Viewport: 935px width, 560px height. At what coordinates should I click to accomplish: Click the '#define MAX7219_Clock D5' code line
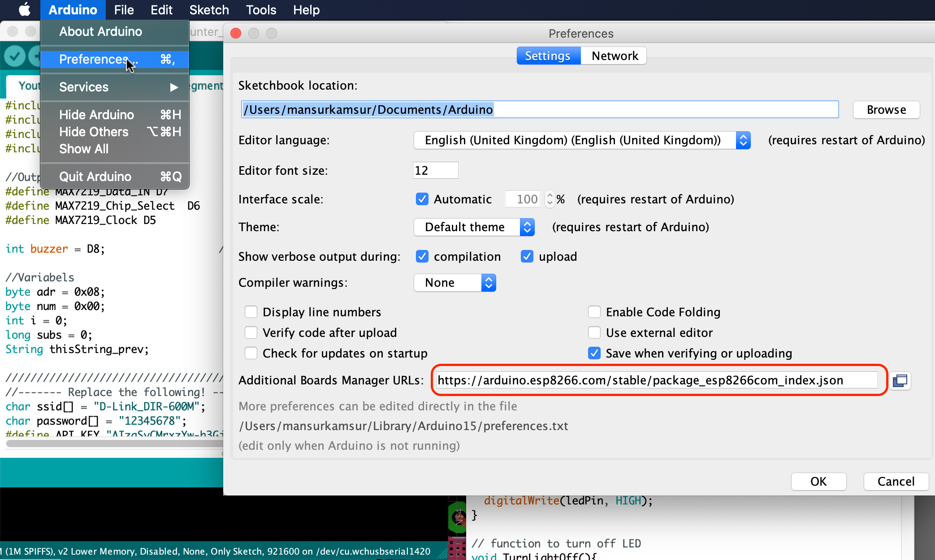[x=81, y=220]
